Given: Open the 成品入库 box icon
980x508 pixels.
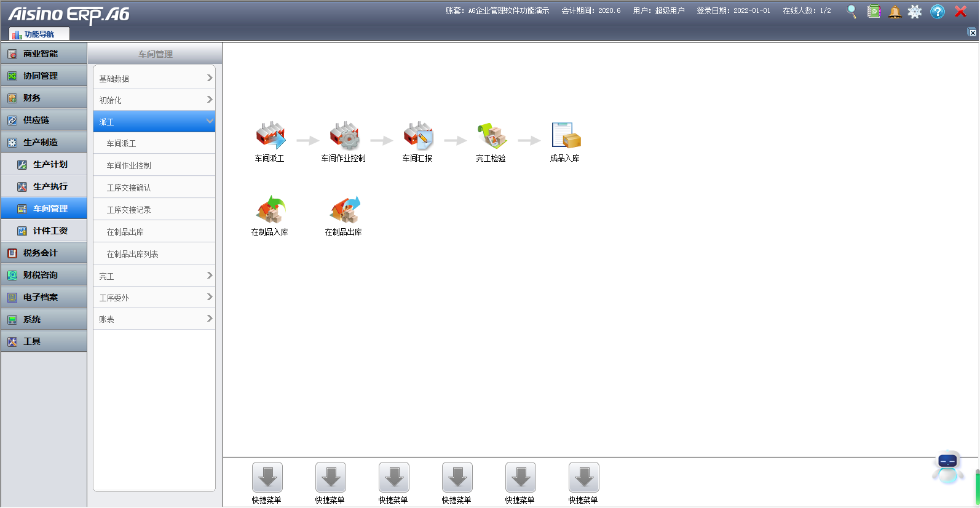Looking at the screenshot, I should 565,136.
